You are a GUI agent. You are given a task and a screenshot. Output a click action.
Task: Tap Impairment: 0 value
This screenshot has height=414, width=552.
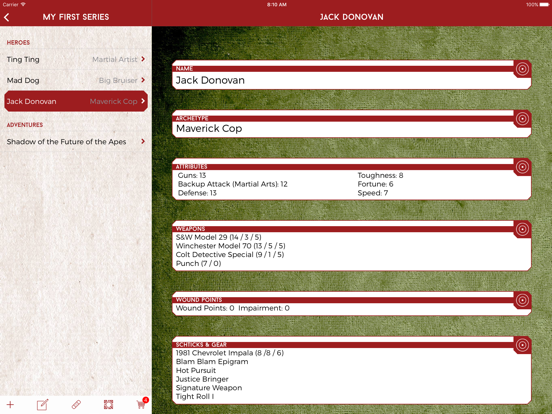click(x=264, y=308)
